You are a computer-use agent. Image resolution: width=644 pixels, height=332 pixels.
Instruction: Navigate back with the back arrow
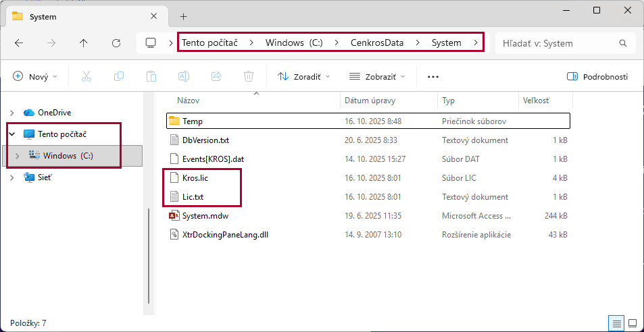point(19,43)
